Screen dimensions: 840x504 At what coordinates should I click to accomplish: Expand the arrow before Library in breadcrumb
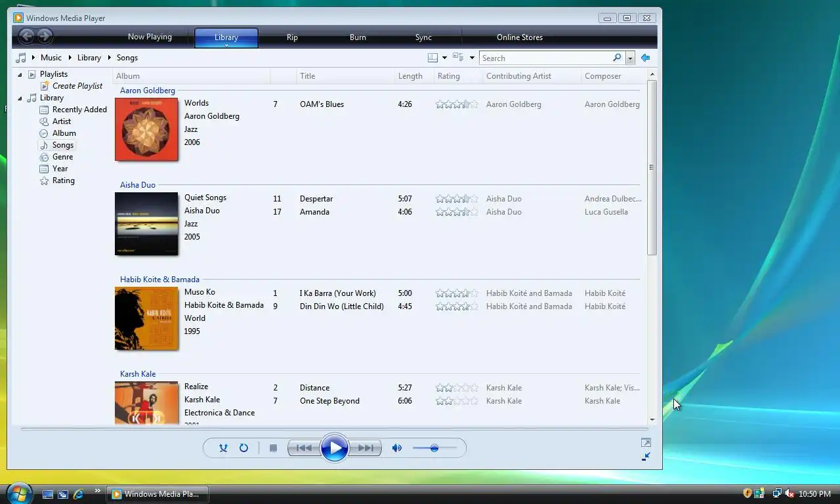(70, 58)
